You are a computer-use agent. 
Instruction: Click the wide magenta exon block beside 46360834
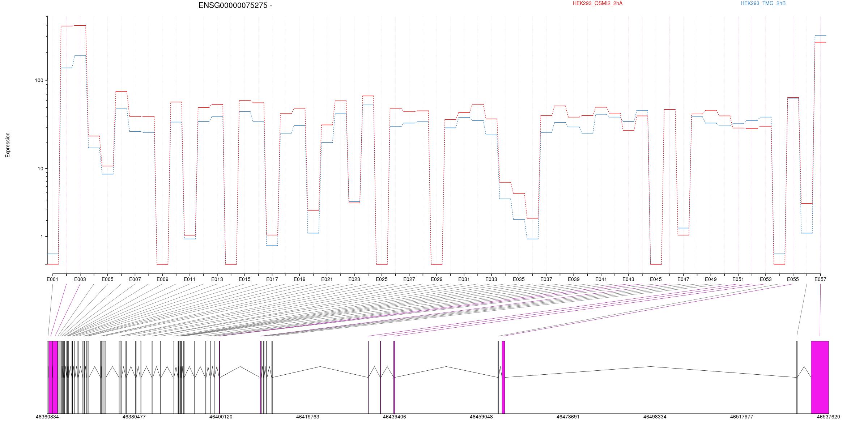click(x=53, y=377)
